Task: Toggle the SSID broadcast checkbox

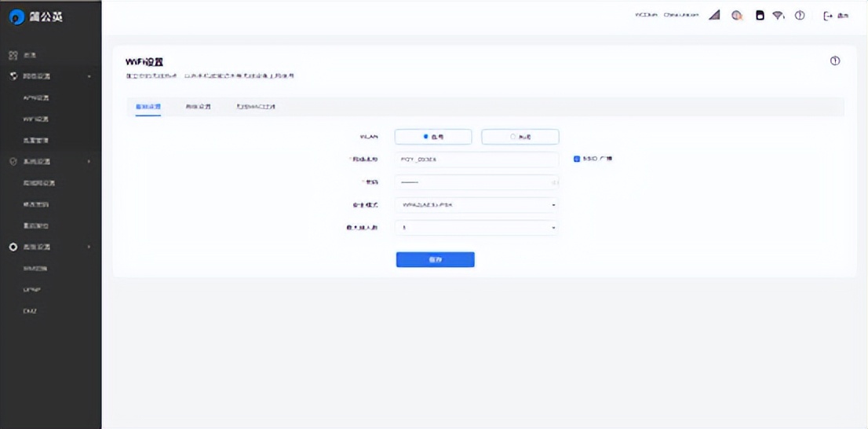Action: tap(577, 159)
